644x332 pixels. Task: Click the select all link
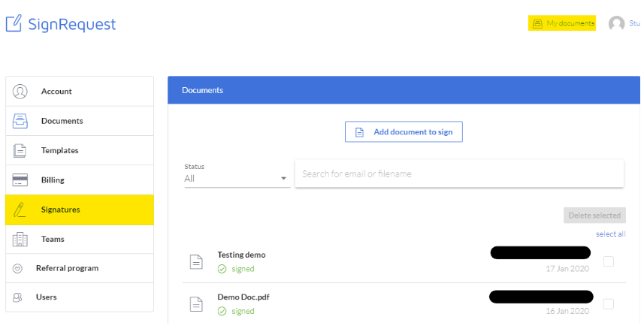coord(610,234)
